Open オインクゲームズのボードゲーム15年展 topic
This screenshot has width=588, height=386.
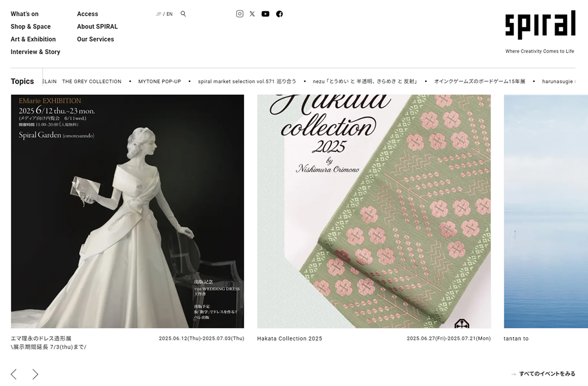pos(480,81)
